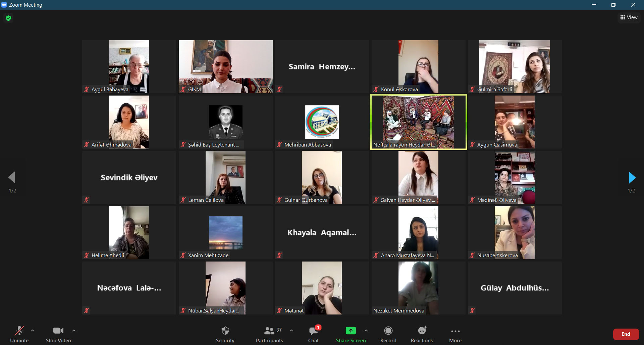644x345 pixels.
Task: Click the green encryption shield icon
Action: click(x=8, y=18)
